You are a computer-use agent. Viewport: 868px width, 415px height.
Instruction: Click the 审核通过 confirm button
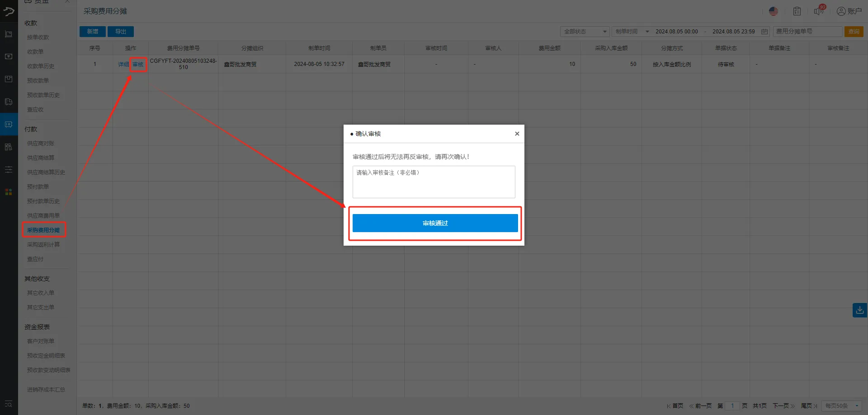point(434,223)
